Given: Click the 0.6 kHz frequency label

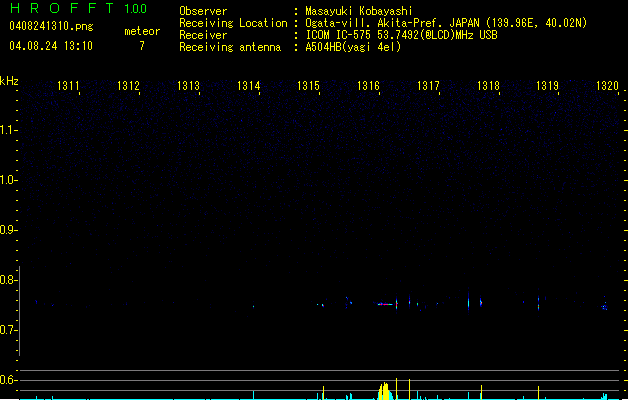Looking at the screenshot, I should coord(8,380).
